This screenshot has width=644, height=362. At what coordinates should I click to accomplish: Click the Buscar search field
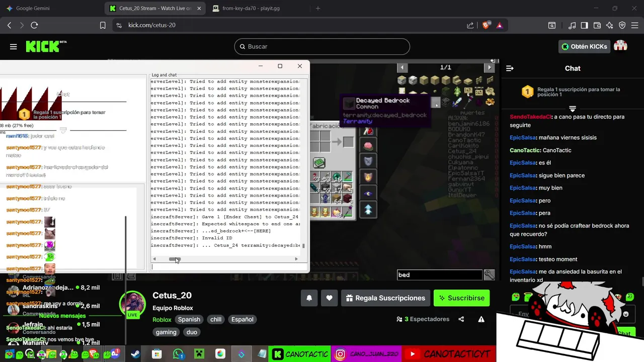[322, 46]
